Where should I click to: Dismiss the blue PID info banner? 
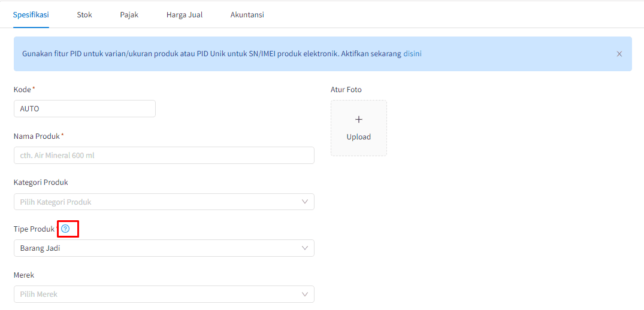tap(619, 54)
